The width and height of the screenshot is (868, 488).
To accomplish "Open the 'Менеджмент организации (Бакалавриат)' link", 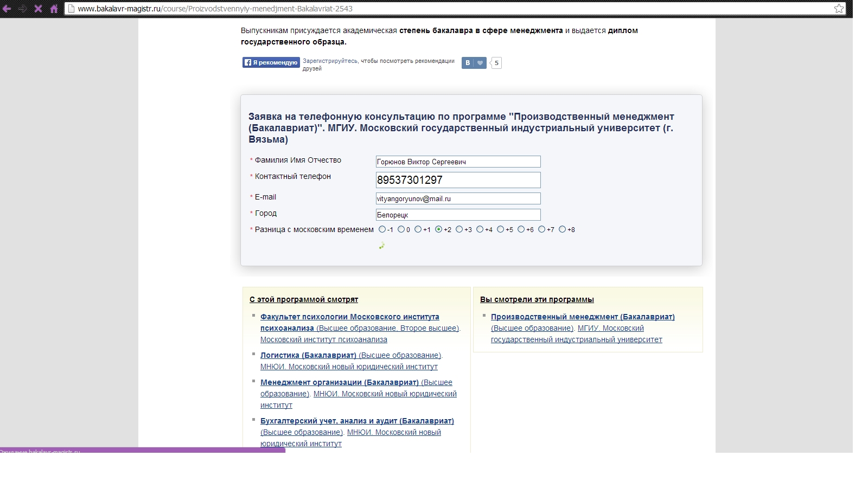I will click(x=340, y=382).
